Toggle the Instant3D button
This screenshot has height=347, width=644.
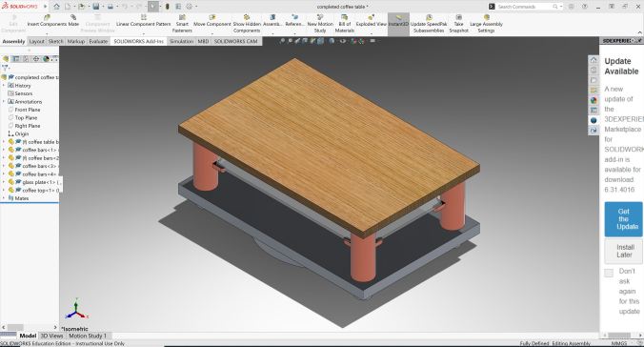[x=398, y=24]
